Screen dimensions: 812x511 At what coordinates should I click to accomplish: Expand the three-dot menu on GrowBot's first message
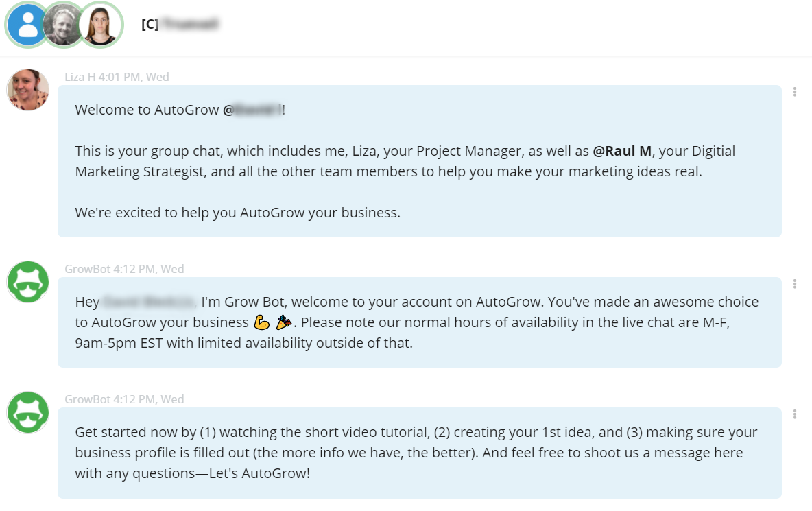(795, 283)
